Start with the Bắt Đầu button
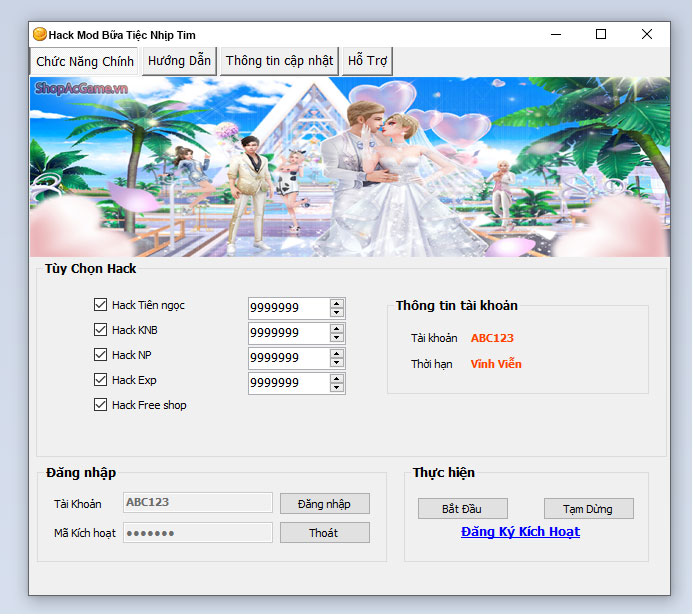Viewport: 693px width, 616px height. click(x=462, y=509)
